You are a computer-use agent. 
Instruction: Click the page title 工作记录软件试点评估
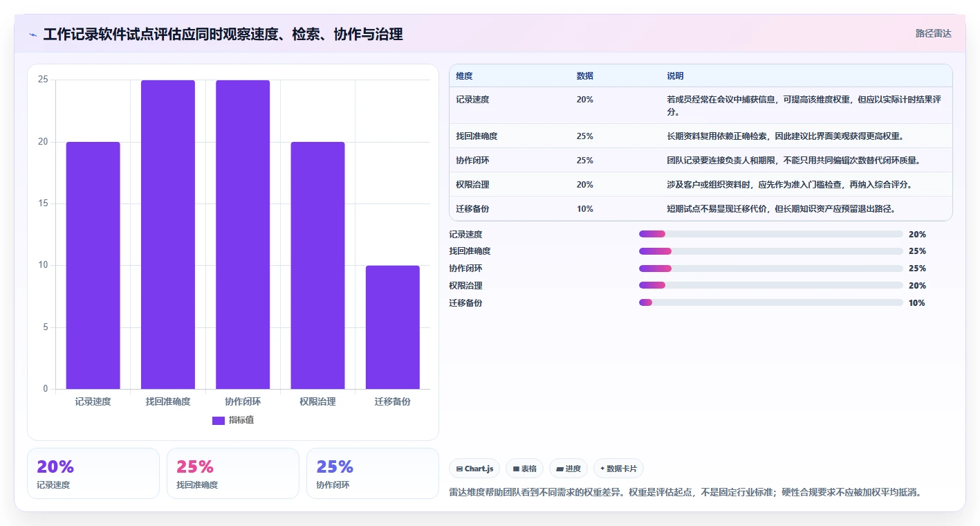pyautogui.click(x=223, y=35)
